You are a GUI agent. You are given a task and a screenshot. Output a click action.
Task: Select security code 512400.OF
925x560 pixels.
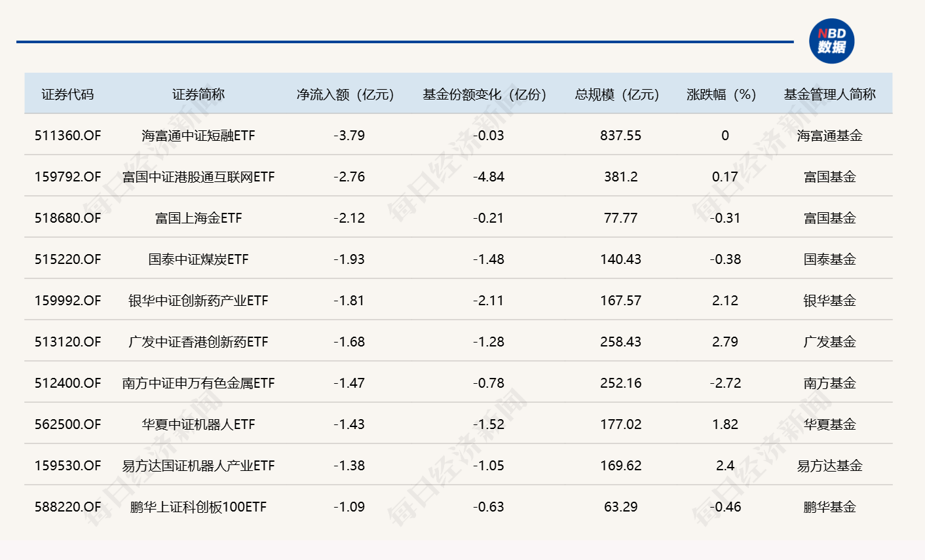pyautogui.click(x=68, y=383)
